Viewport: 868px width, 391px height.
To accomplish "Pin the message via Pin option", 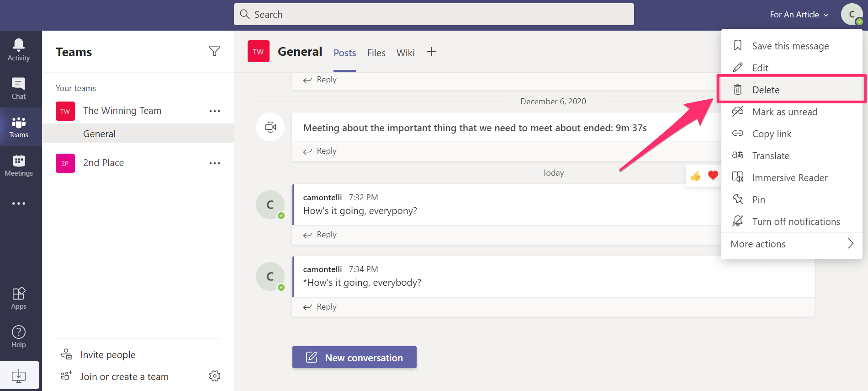I will click(x=792, y=199).
